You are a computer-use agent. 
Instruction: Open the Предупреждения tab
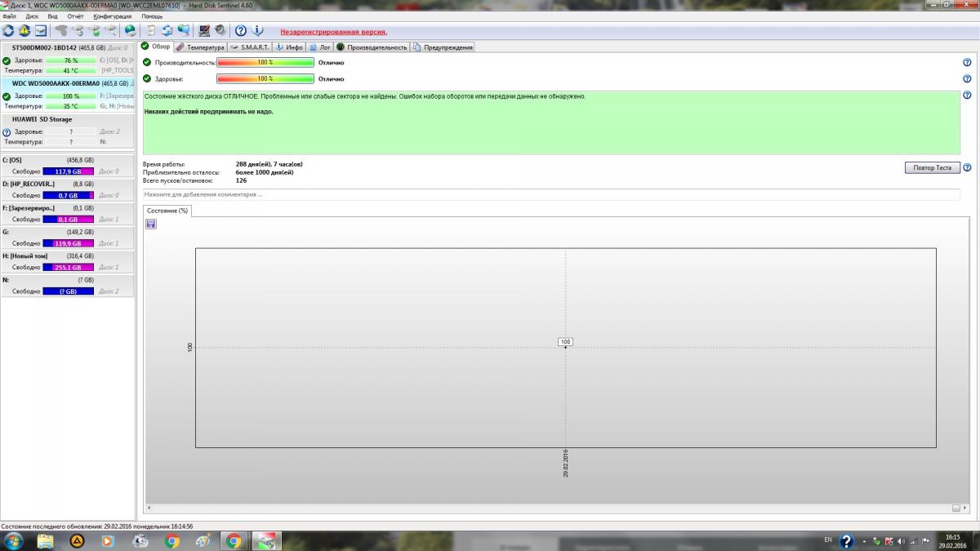(443, 47)
